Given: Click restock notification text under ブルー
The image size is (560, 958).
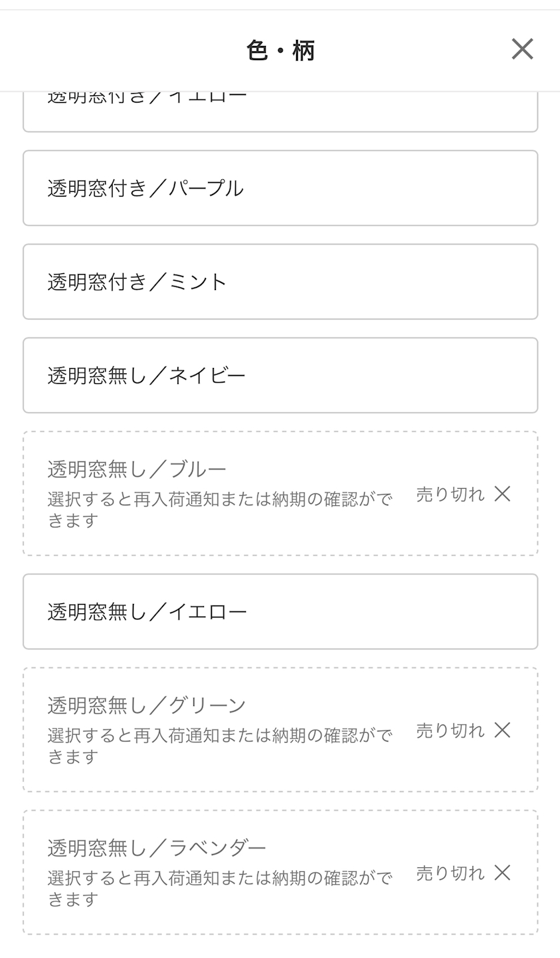Looking at the screenshot, I should 220,509.
